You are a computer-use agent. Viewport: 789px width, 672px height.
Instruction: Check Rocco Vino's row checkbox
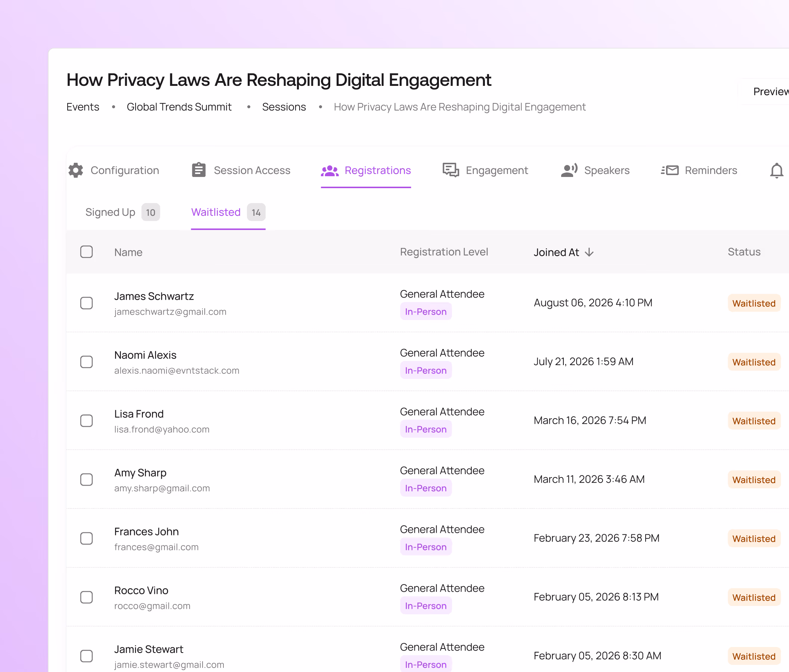86,597
